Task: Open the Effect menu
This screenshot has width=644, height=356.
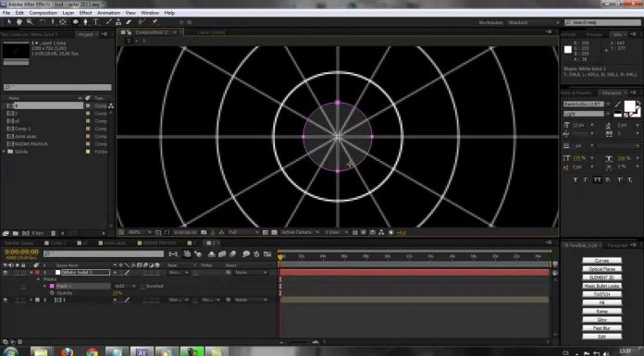Action: pyautogui.click(x=85, y=13)
